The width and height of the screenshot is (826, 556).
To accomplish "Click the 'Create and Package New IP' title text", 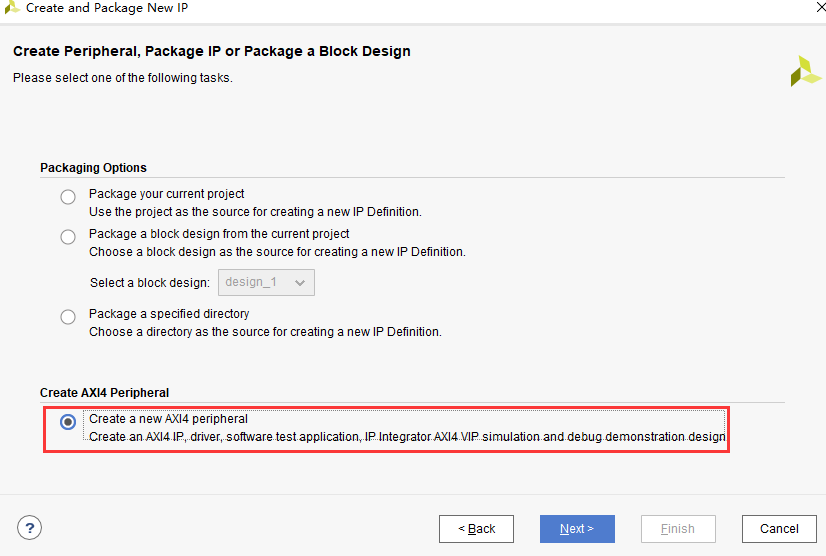I will [x=107, y=8].
